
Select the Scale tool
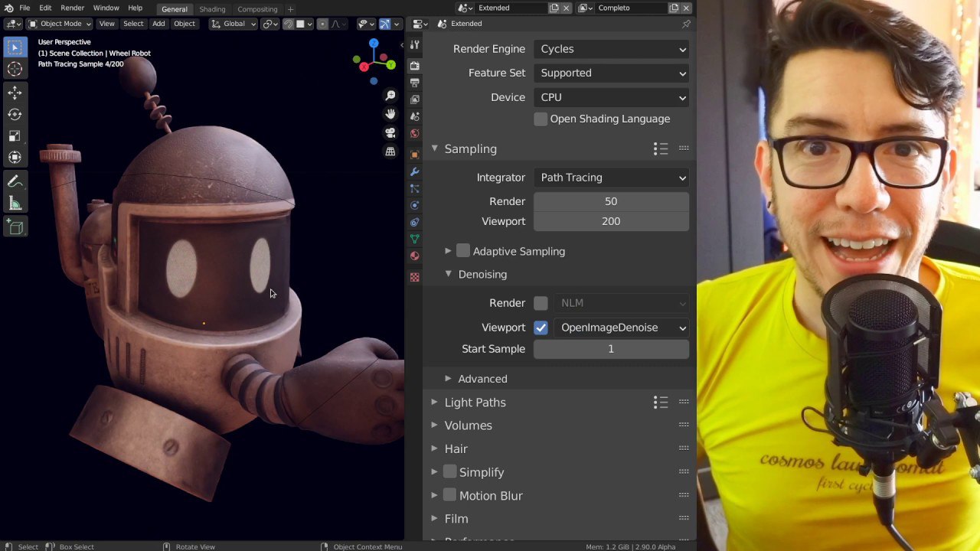click(15, 135)
